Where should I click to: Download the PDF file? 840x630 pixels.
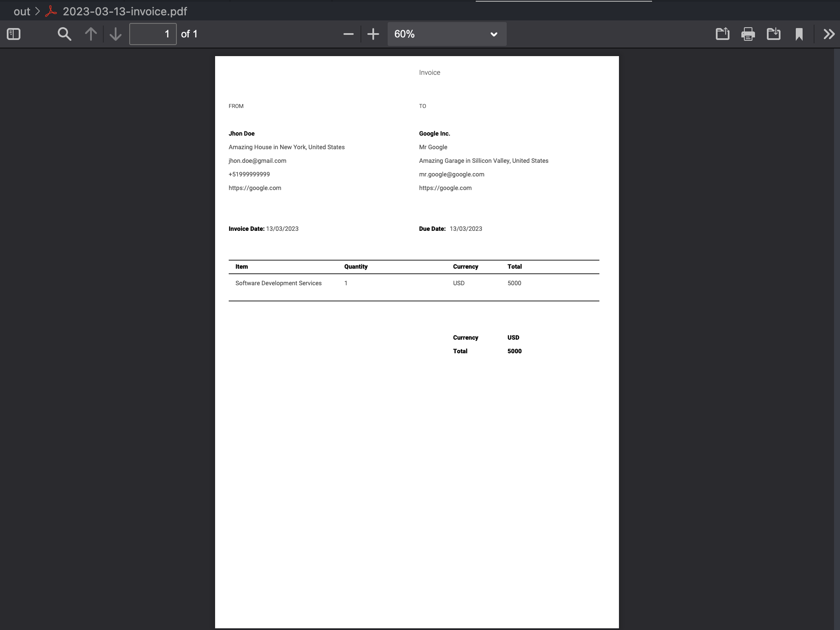click(x=773, y=34)
